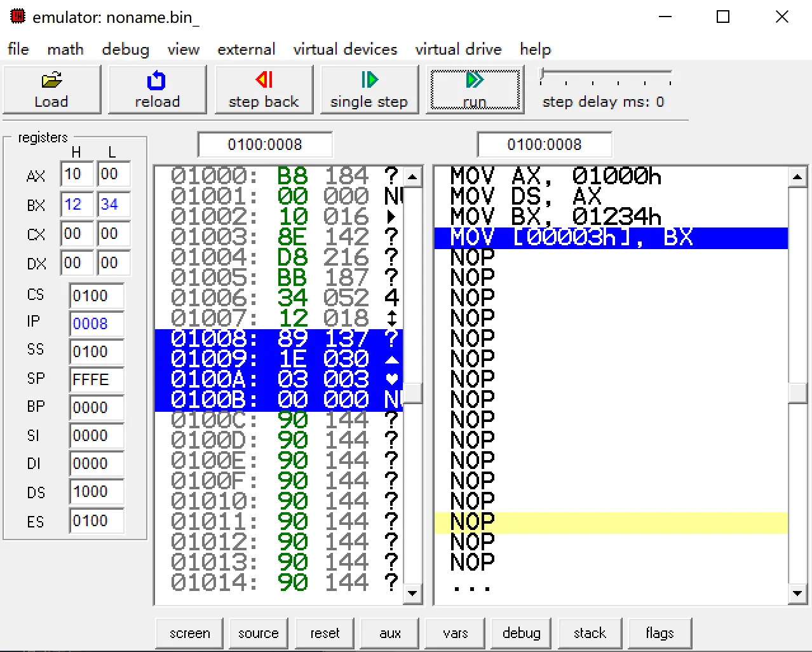Open the math menu
The height and width of the screenshot is (652, 812).
click(65, 49)
